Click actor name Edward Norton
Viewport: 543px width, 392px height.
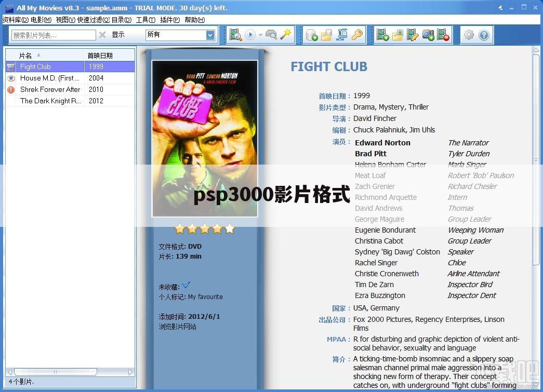click(x=382, y=143)
